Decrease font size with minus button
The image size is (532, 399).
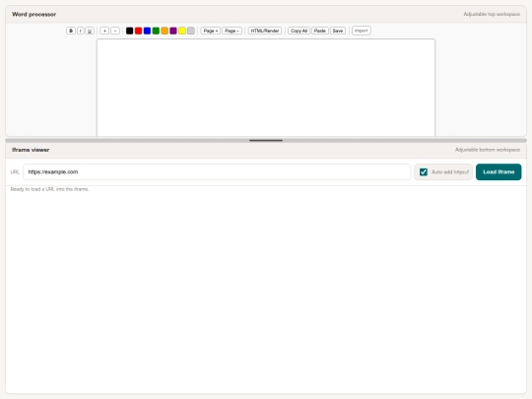point(115,31)
